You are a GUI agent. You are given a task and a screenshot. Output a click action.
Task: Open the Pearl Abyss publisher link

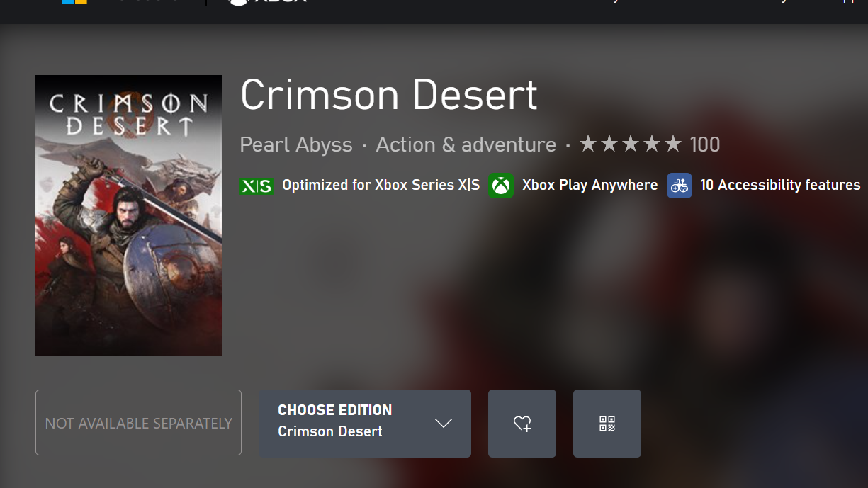(296, 144)
